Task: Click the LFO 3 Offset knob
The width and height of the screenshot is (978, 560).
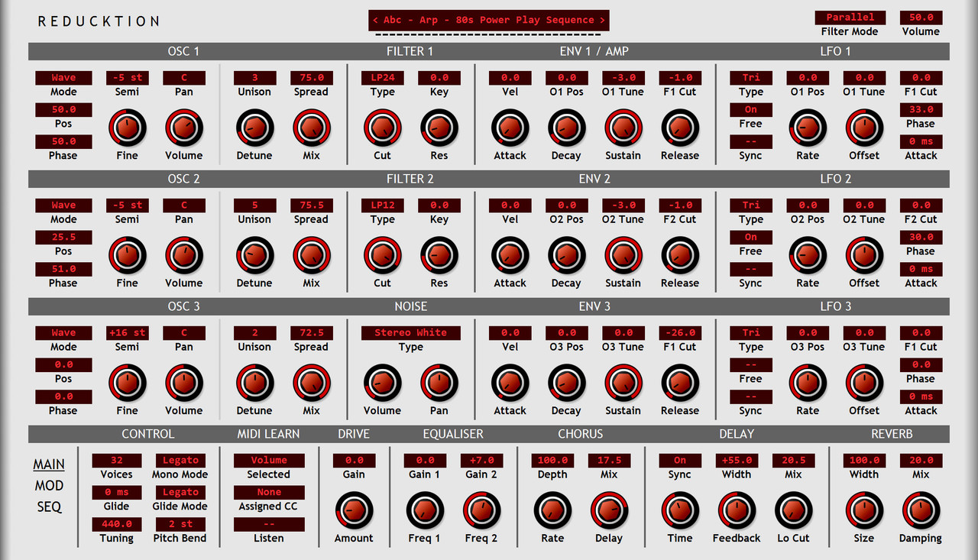Action: [x=864, y=383]
